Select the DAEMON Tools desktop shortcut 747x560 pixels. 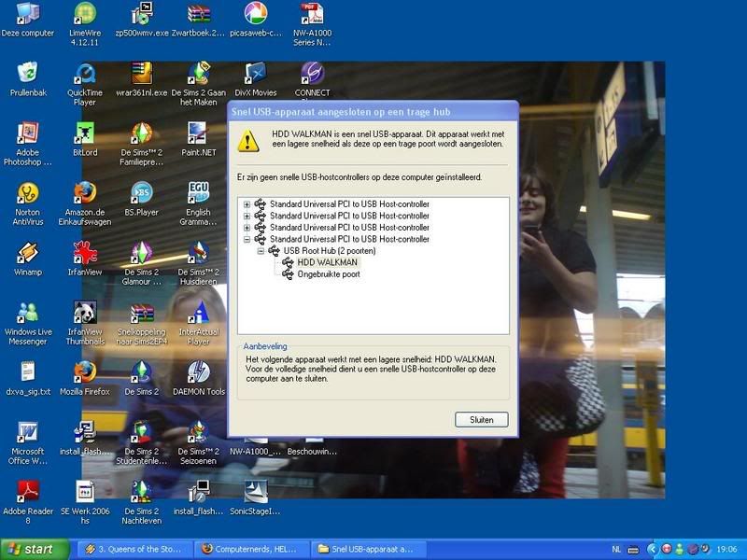198,379
